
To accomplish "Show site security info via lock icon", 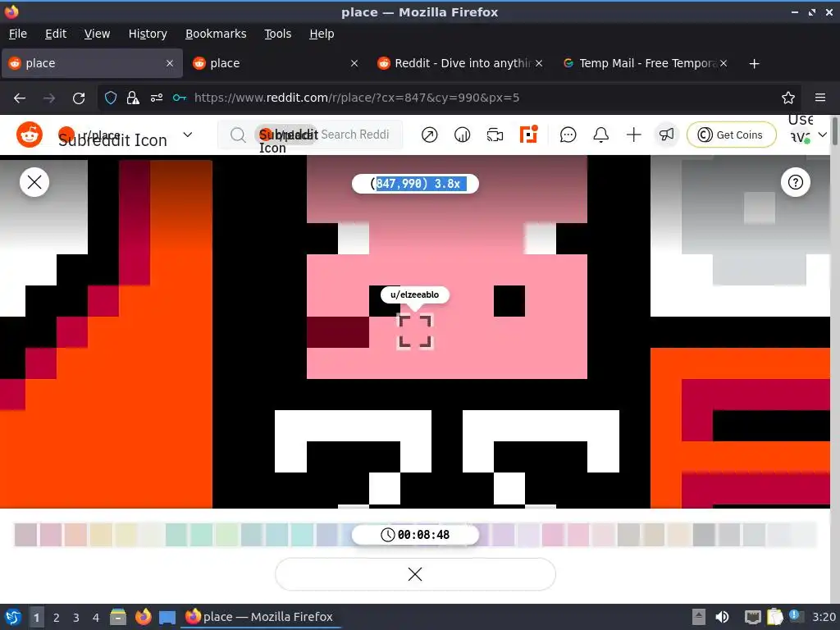I will coord(133,98).
